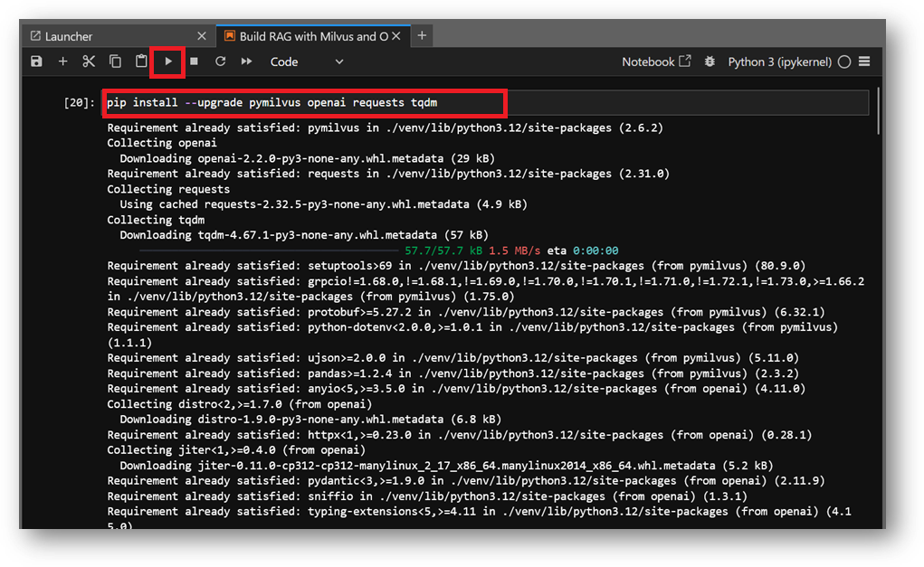The width and height of the screenshot is (924, 567).
Task: Interrupt the kernel with stop button
Action: [x=194, y=61]
